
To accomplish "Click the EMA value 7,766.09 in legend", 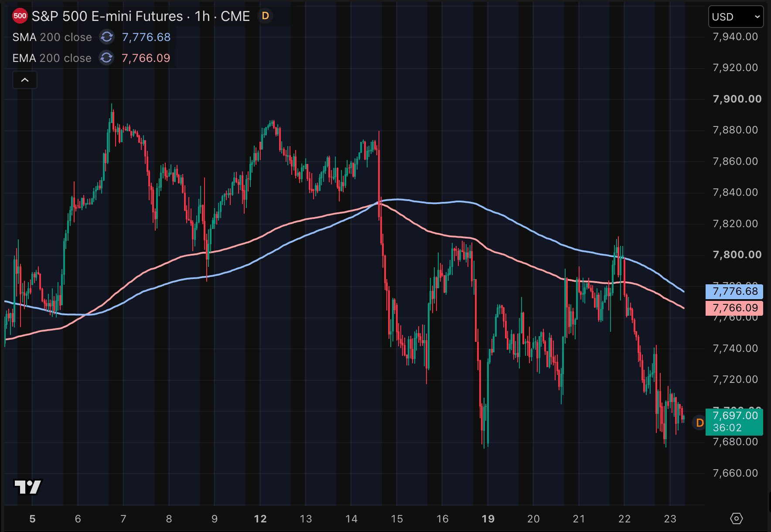I will tap(146, 58).
